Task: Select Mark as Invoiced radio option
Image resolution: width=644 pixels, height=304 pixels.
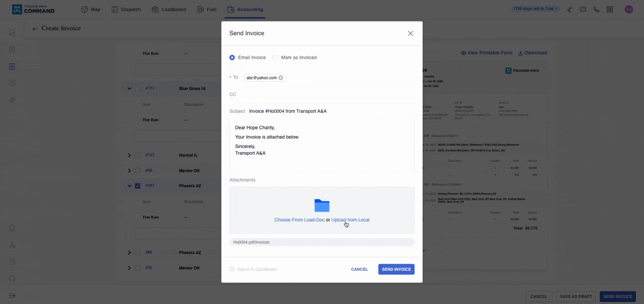Action: click(275, 57)
